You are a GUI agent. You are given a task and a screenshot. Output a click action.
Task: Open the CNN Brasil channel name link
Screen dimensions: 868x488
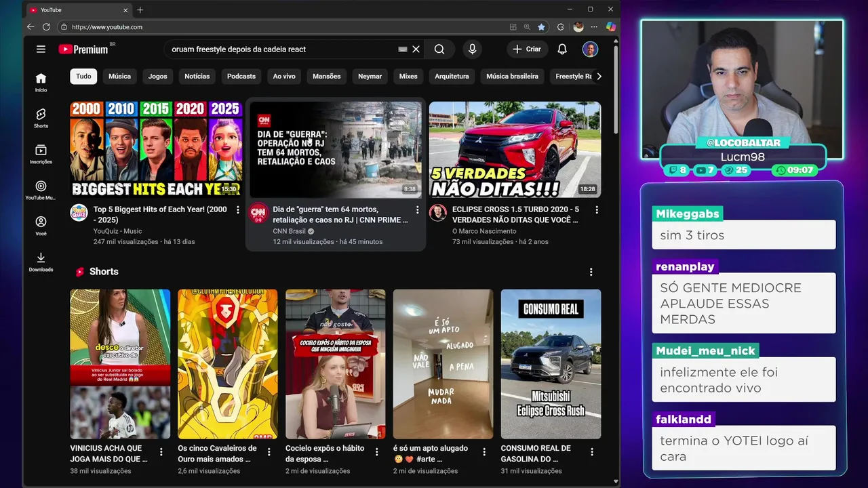[x=289, y=231]
